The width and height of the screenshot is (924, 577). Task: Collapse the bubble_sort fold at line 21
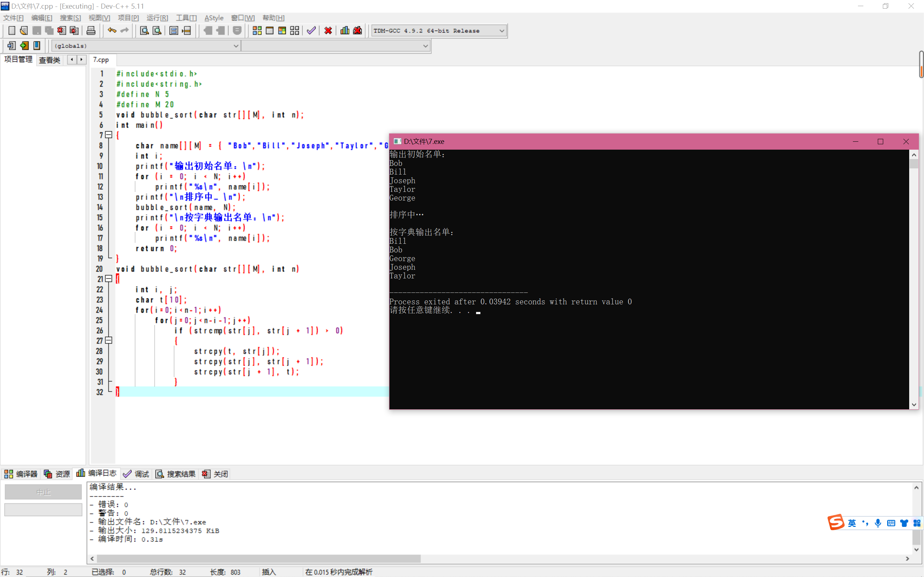pyautogui.click(x=109, y=279)
